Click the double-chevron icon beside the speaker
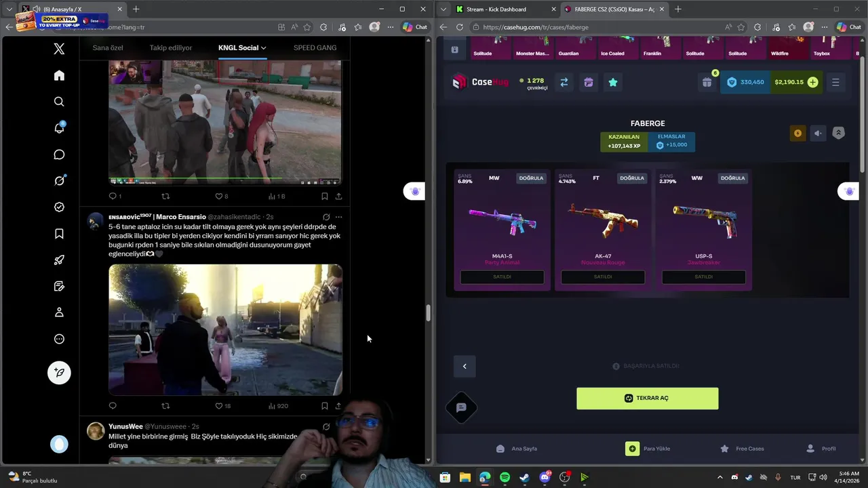Screen dimensions: 868x488 click(838, 133)
